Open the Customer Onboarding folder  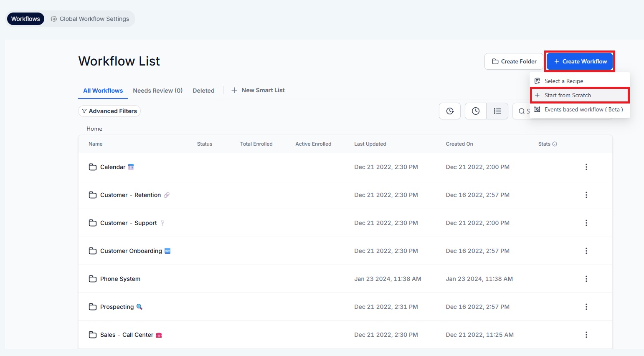(131, 251)
